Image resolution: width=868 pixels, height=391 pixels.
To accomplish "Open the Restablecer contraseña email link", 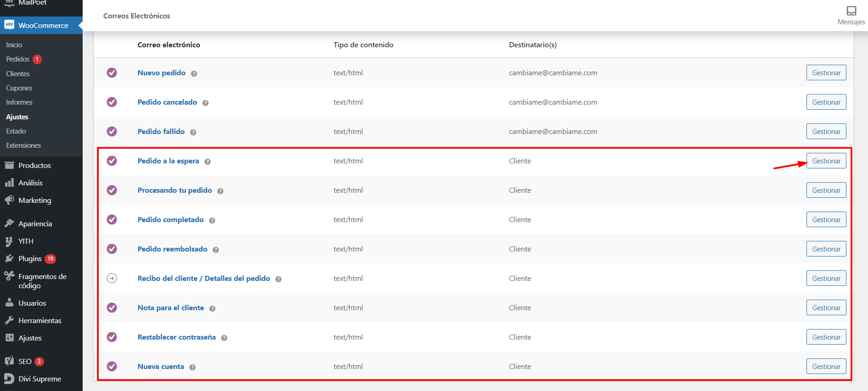I will click(x=176, y=337).
